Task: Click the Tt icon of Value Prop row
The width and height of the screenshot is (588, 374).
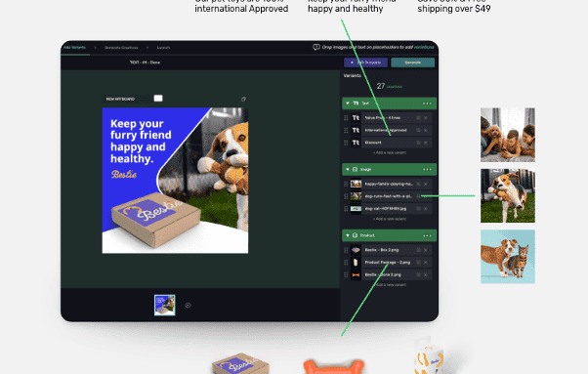Action: 356,118
